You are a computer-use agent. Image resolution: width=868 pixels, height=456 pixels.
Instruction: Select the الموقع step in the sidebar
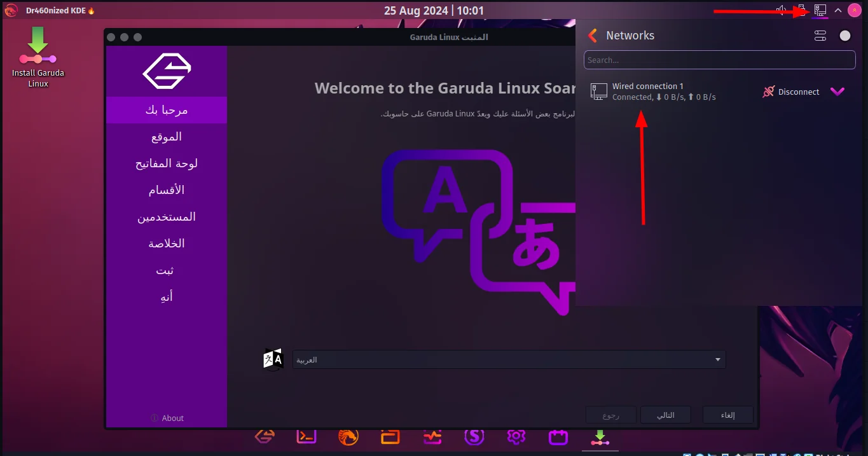(x=167, y=137)
